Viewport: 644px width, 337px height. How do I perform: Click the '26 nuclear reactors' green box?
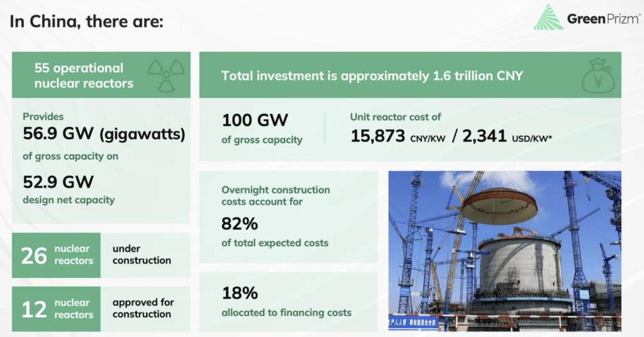[x=56, y=255]
